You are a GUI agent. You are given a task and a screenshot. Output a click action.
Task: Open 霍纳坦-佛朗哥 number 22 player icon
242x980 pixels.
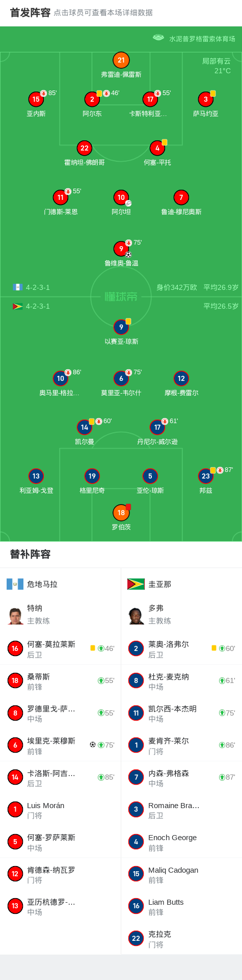pyautogui.click(x=85, y=148)
